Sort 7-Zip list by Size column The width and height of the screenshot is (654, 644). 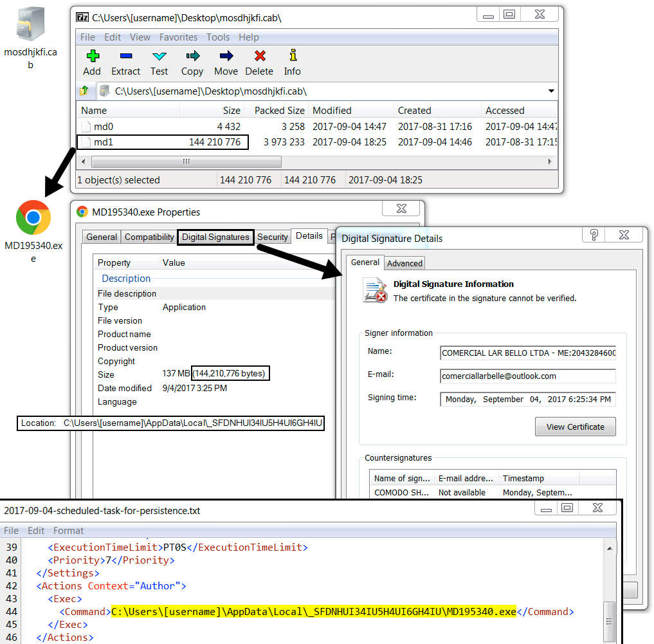pyautogui.click(x=212, y=111)
